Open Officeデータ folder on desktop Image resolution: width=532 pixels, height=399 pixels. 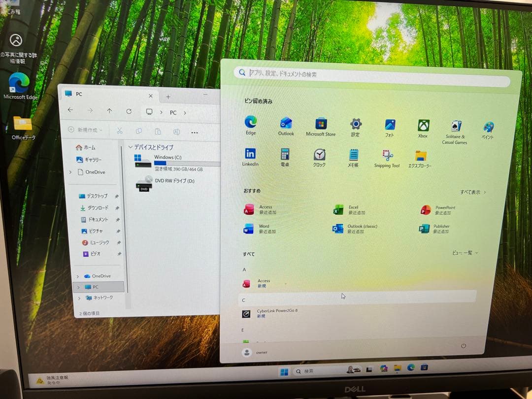(x=23, y=128)
